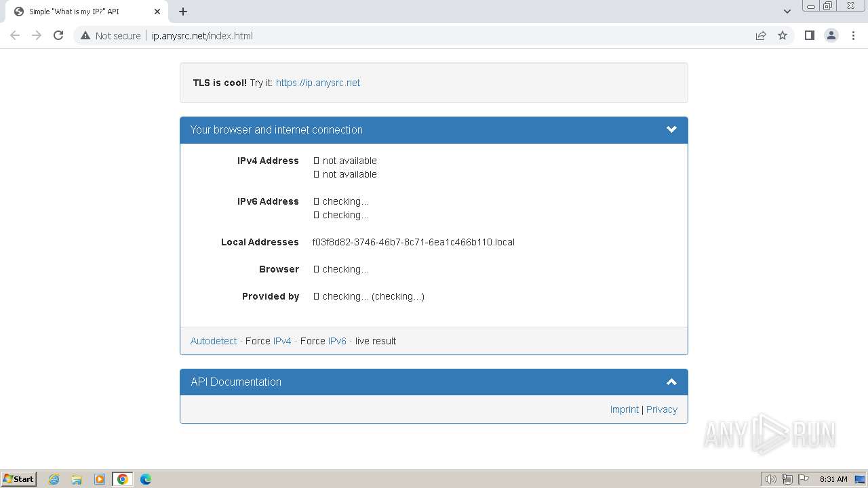This screenshot has width=868, height=488.
Task: Open Chrome profile avatar
Action: pos(831,35)
